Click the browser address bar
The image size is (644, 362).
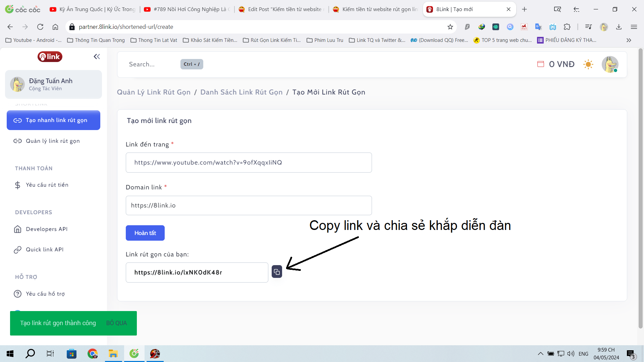tap(258, 27)
